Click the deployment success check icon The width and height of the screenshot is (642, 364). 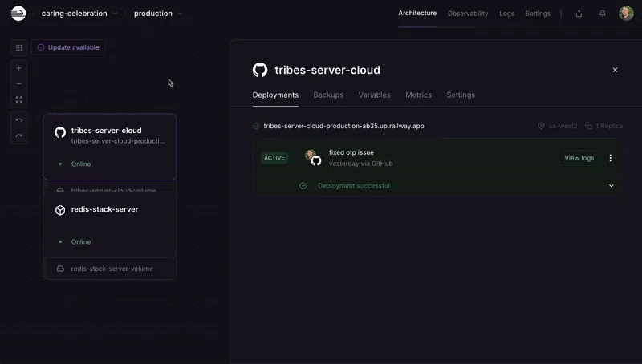[303, 186]
